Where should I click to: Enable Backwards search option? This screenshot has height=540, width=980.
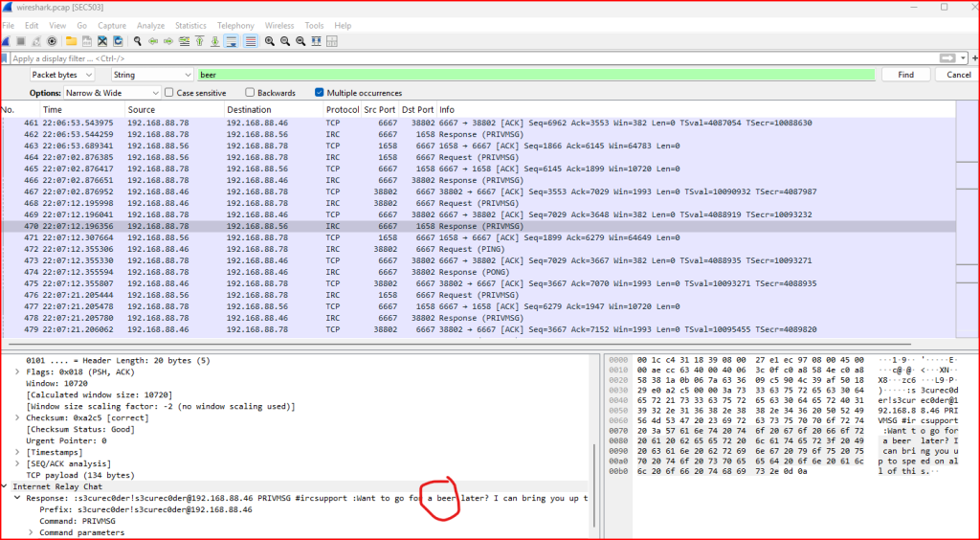(250, 93)
